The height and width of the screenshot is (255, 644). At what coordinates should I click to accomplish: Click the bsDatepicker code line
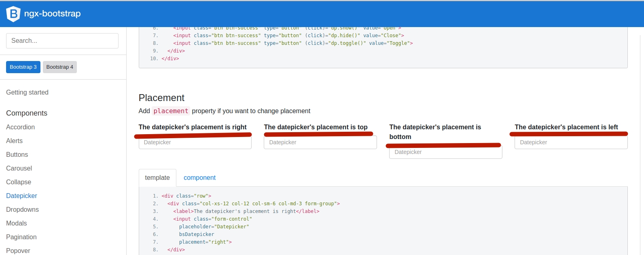coord(197,234)
